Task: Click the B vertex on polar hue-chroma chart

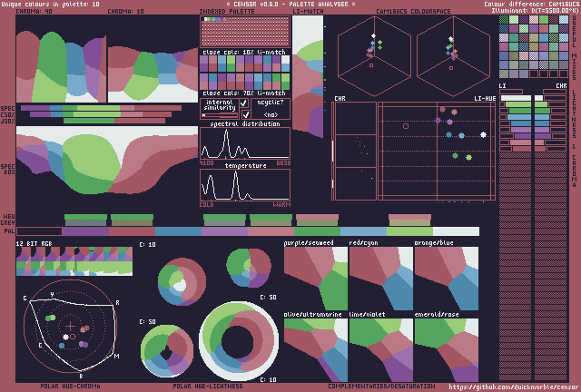Action: [81, 376]
